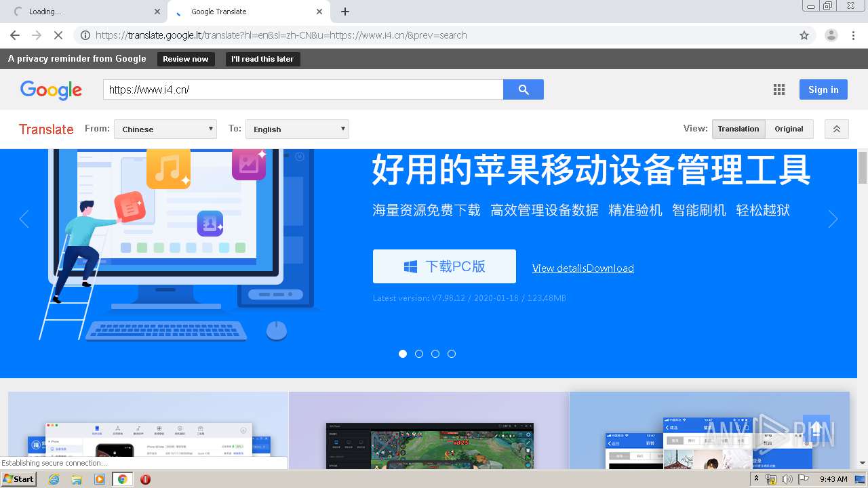868x488 pixels.
Task: Open the Windows Start menu
Action: 19,479
